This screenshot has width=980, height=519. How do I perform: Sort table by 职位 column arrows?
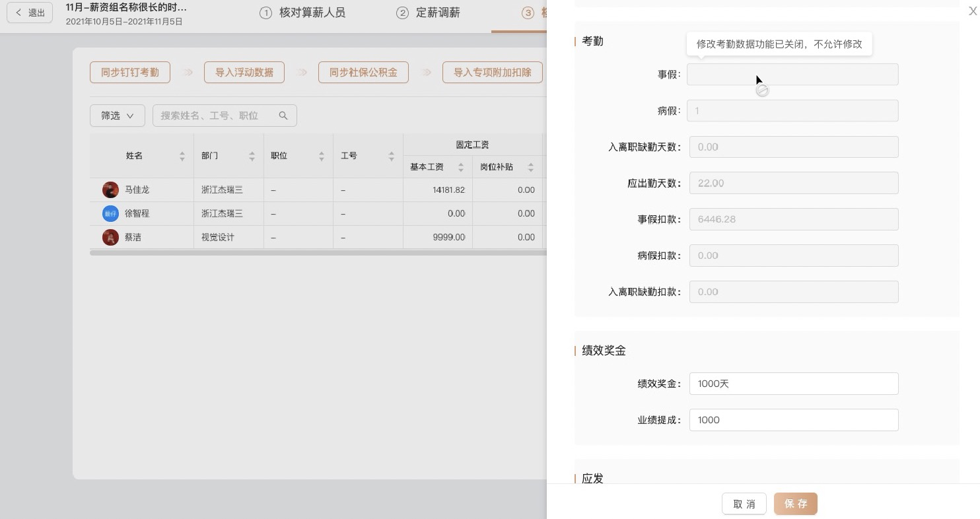click(322, 156)
